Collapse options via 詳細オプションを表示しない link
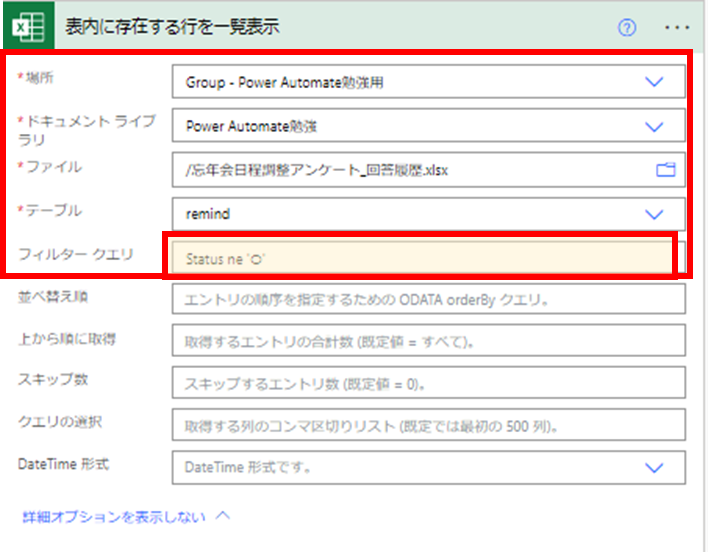The image size is (708, 552). (114, 517)
